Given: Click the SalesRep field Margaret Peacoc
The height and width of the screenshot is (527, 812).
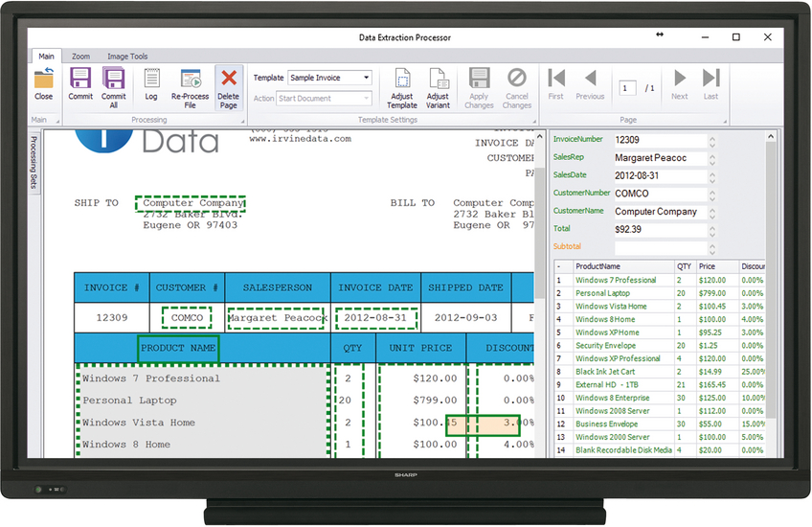Looking at the screenshot, I should click(661, 158).
